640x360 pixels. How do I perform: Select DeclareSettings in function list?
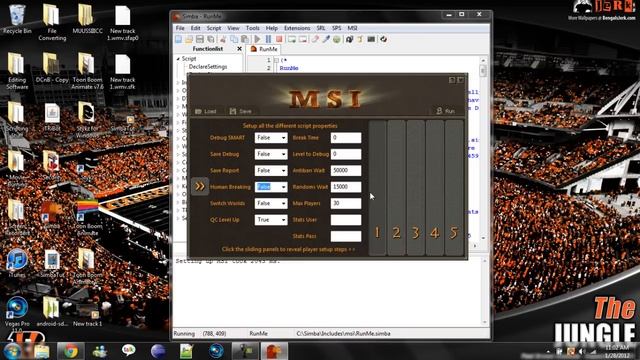click(x=208, y=67)
